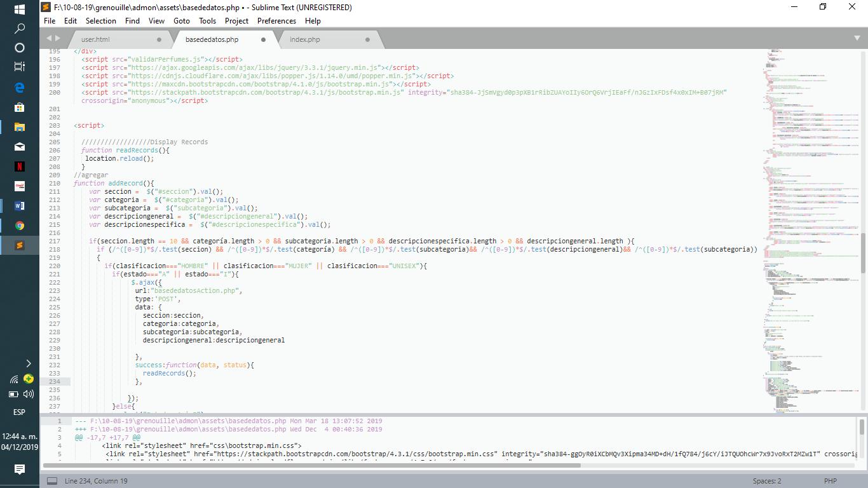868x488 pixels.
Task: Open the Edit menu
Action: pyautogui.click(x=71, y=20)
